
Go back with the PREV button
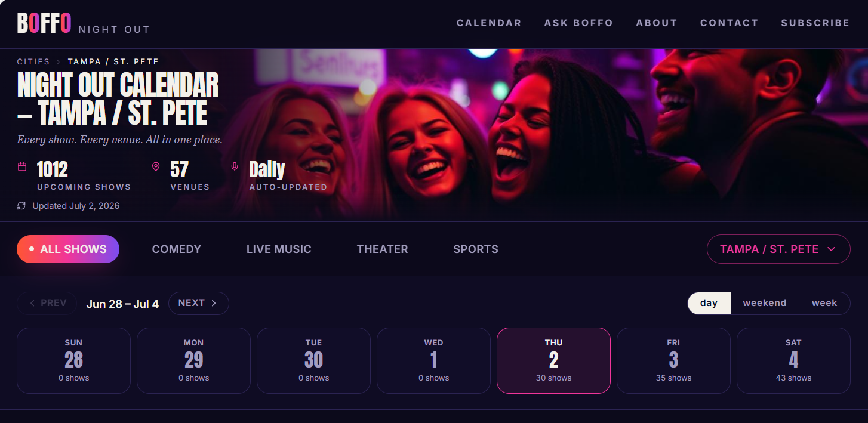pyautogui.click(x=47, y=303)
